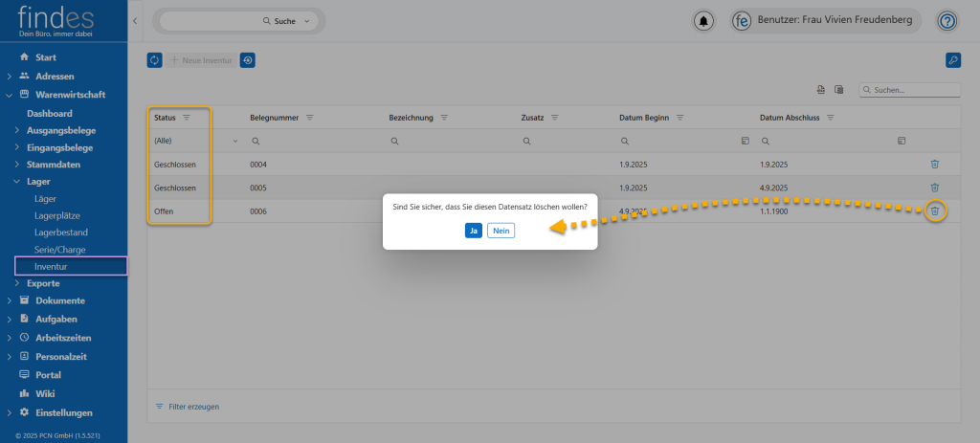Click the trash icon for record 0005
This screenshot has height=443, width=980.
[935, 188]
